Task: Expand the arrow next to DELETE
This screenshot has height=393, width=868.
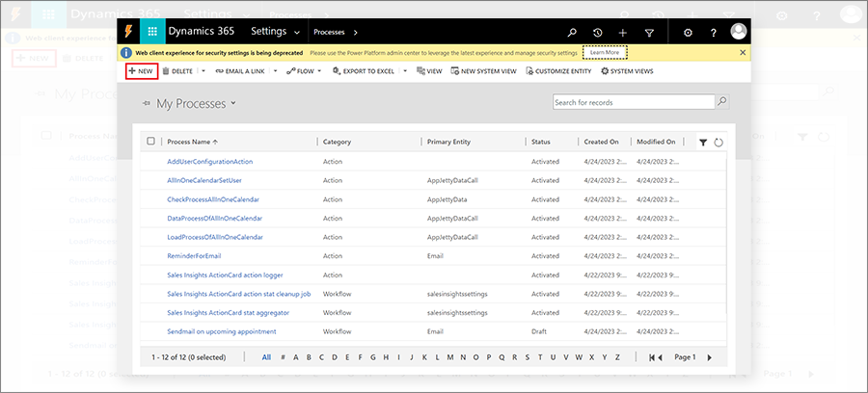Action: (x=203, y=71)
